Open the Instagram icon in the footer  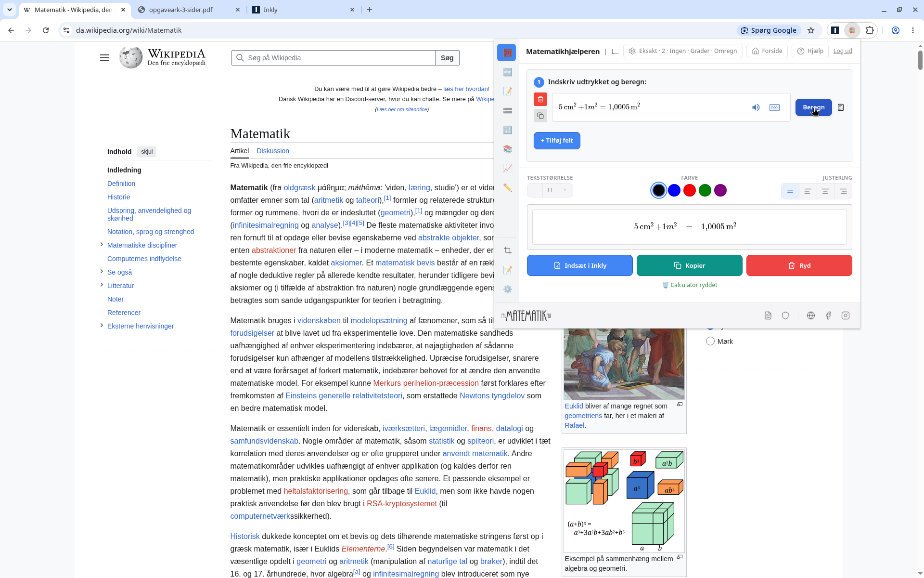click(846, 315)
